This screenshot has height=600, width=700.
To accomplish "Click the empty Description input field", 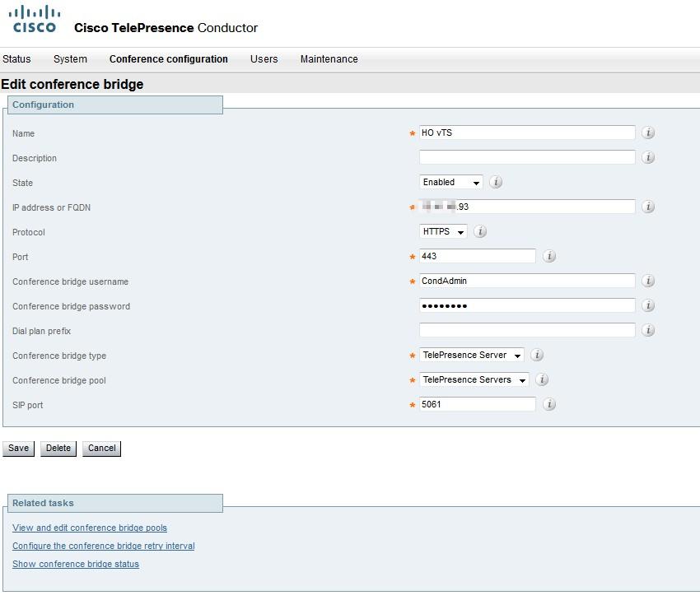I will [527, 157].
